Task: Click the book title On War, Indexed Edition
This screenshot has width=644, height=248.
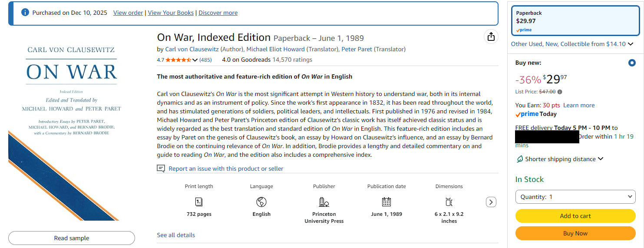Action: click(x=214, y=37)
